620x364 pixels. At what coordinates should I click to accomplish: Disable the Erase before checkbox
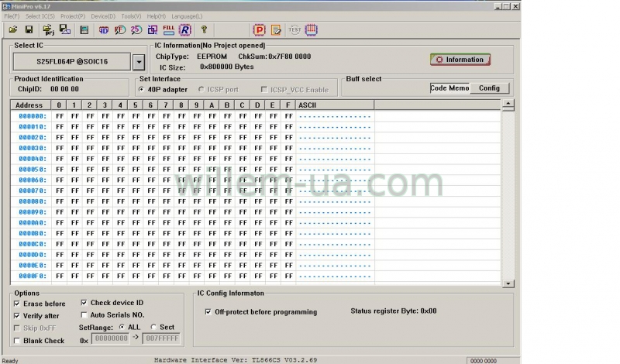17,304
